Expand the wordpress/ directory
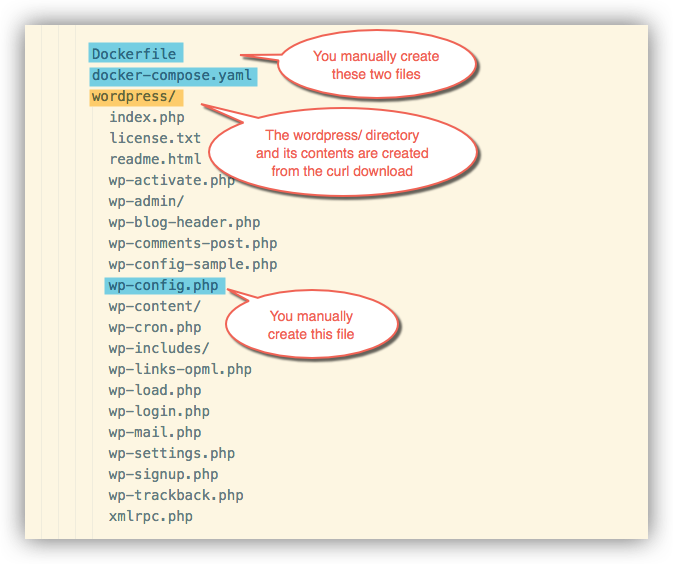 pos(134,97)
